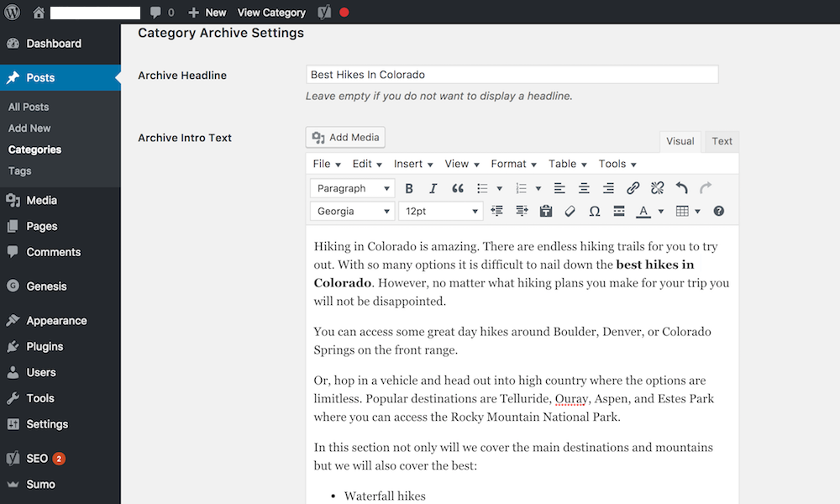Screen dimensions: 840x504
Task: Insert special character omega icon
Action: (595, 211)
